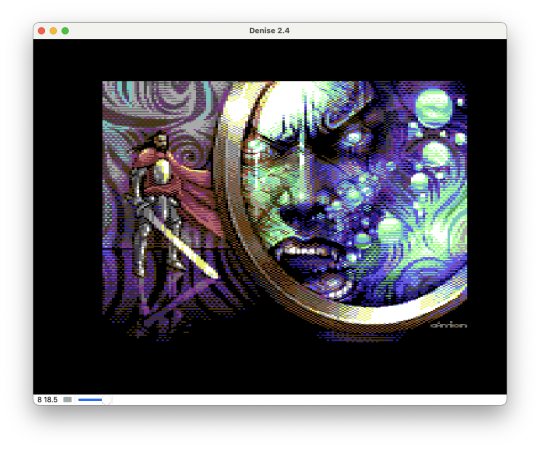Minimize the Denise window with yellow button
Viewport: 540px width, 449px height.
coord(53,31)
